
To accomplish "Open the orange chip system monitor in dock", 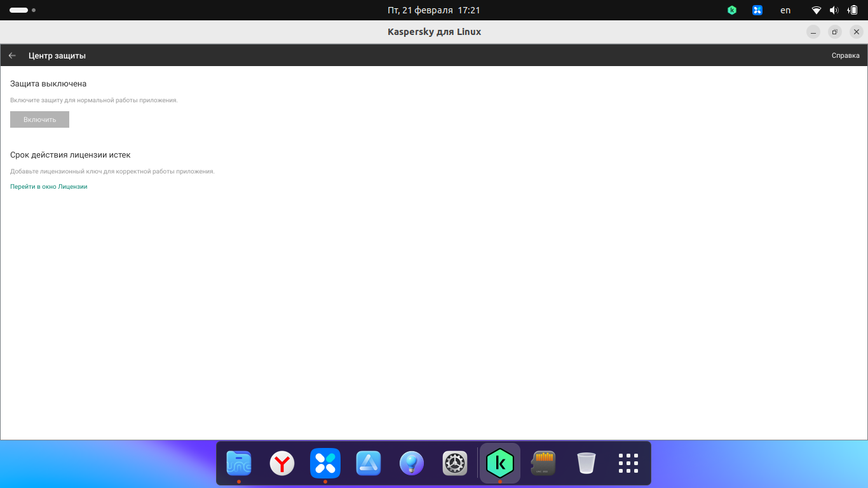I will 543,463.
